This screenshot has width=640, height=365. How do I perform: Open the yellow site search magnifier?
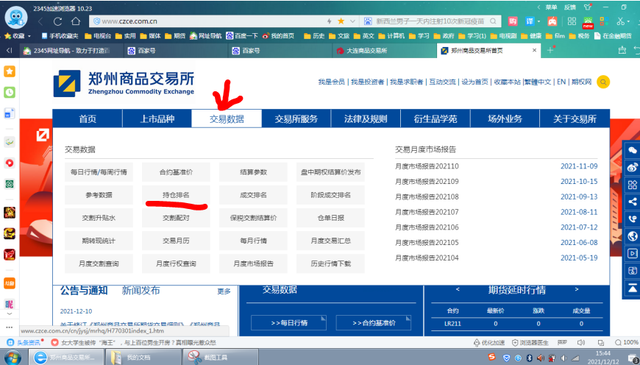603,82
